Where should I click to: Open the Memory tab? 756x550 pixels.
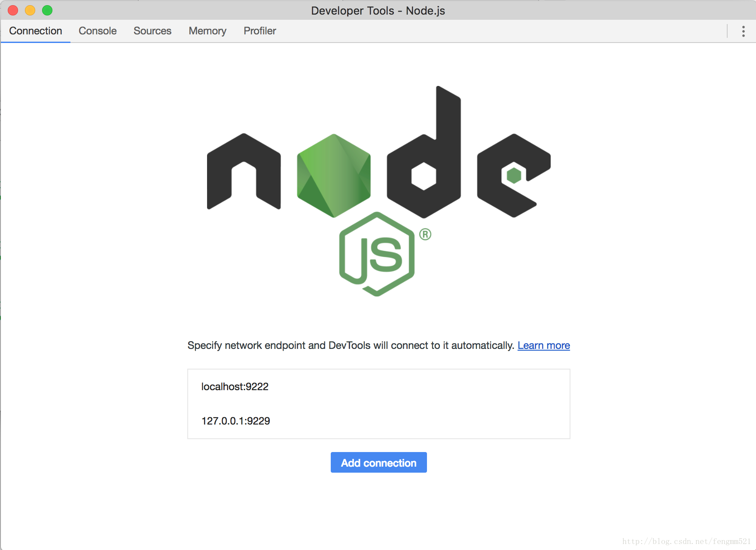(x=207, y=31)
